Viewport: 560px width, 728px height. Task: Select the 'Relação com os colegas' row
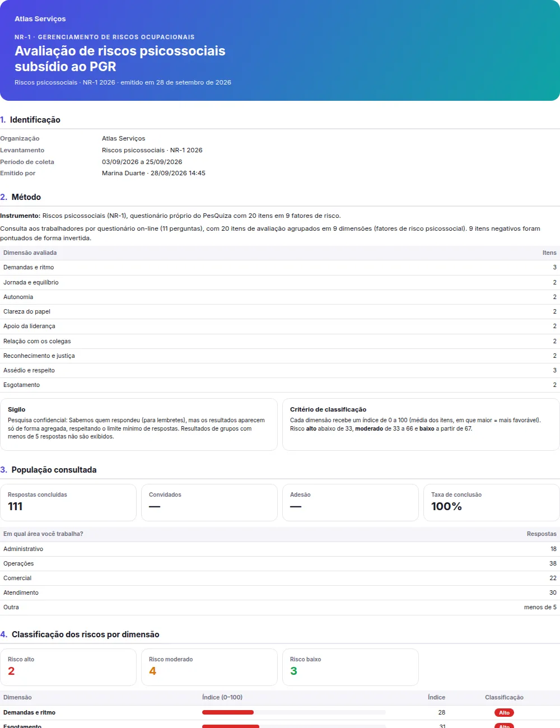point(280,341)
